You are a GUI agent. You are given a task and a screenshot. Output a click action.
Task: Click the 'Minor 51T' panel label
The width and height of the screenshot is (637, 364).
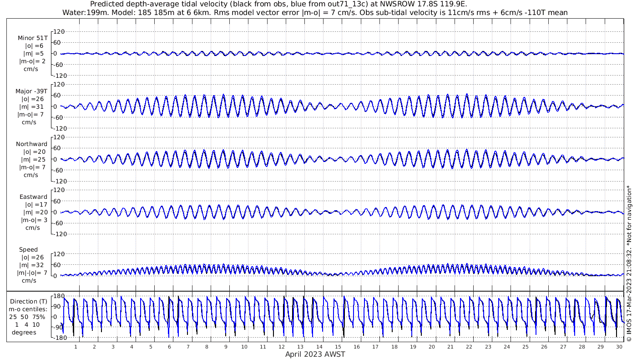33,38
